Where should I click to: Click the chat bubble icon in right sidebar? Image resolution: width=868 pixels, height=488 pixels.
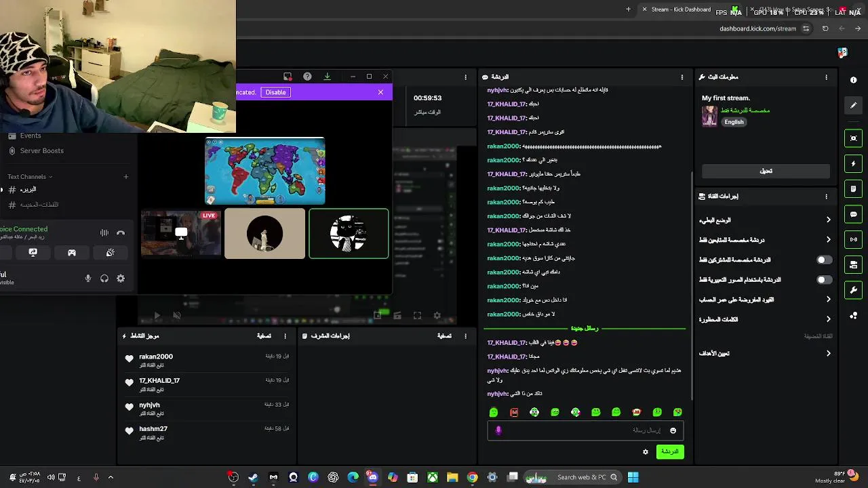point(853,214)
